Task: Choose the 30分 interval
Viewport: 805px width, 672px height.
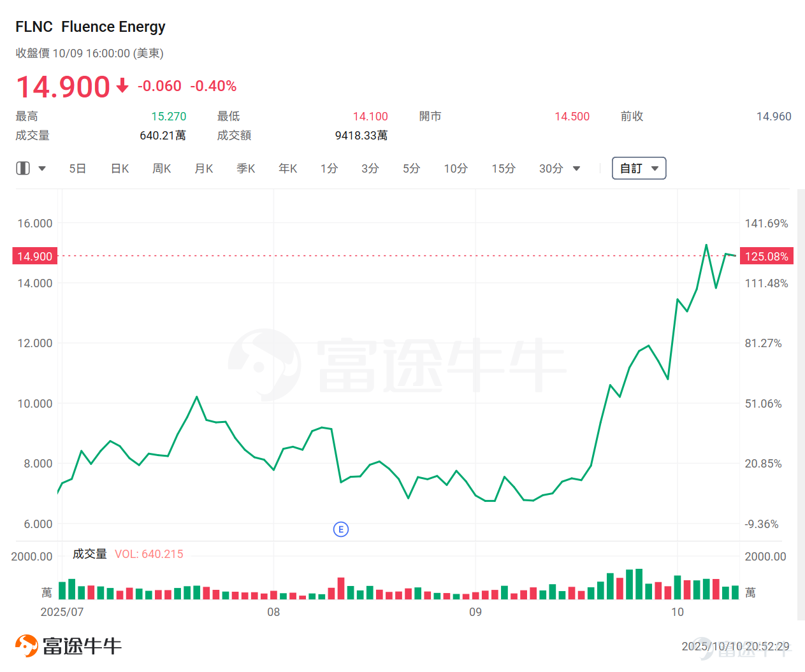Action: point(551,168)
